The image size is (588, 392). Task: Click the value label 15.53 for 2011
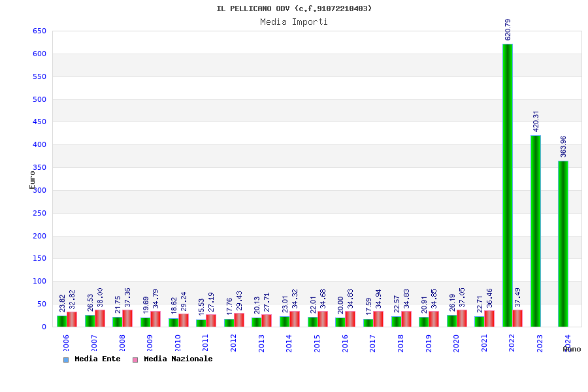tap(201, 307)
